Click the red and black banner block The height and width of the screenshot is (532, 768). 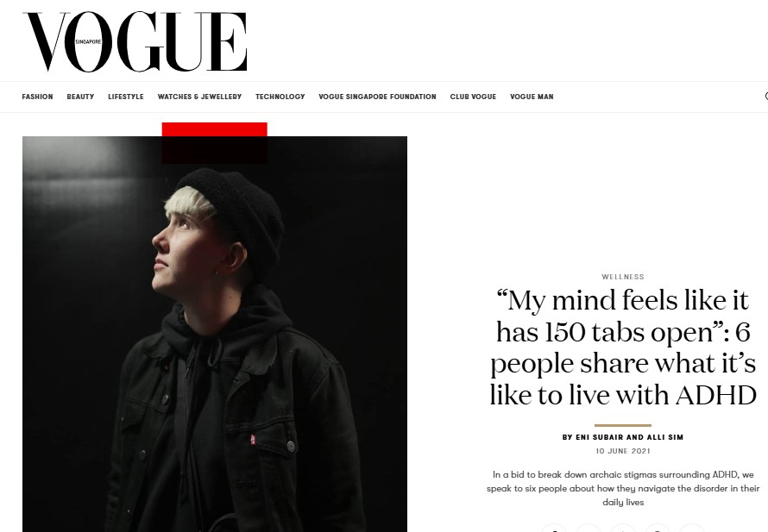tap(215, 143)
